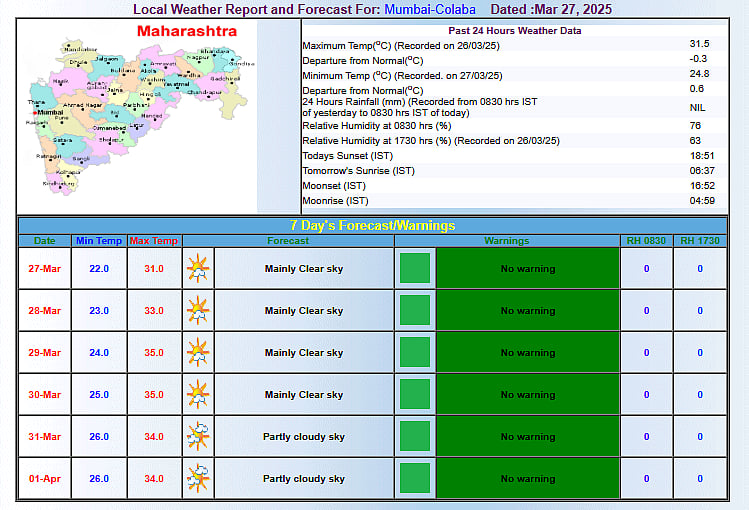Click the green warning swatch for 29-Mar
The image size is (749, 510).
point(415,352)
